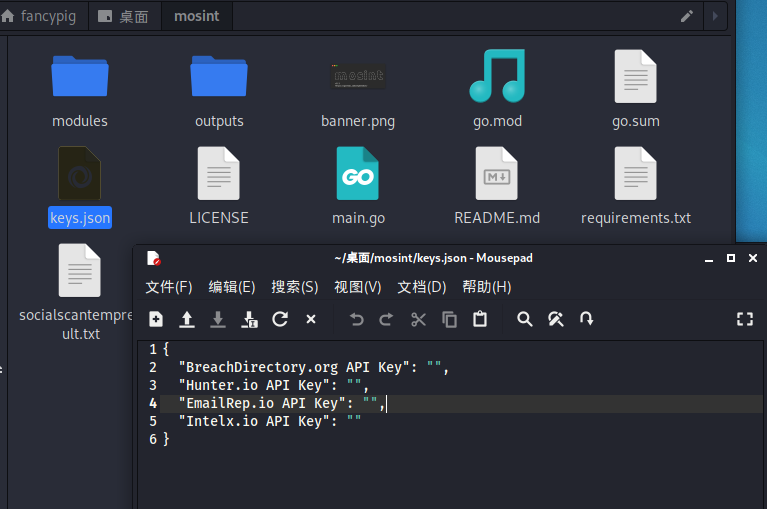
Task: Select the modules folder
Action: pos(80,76)
